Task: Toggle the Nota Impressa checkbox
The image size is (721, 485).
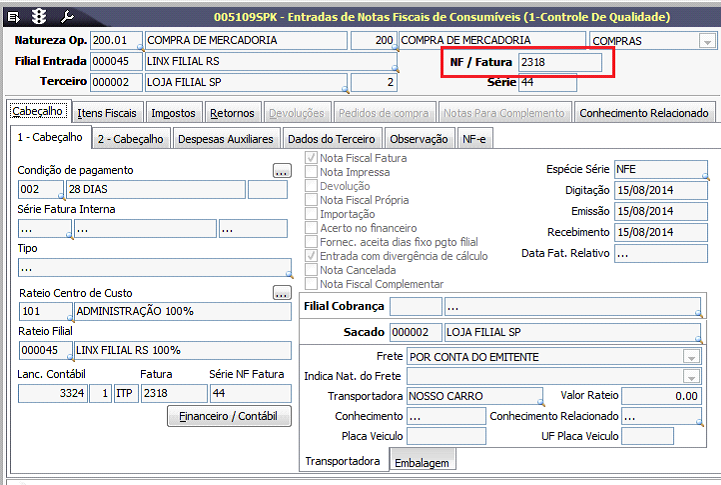Action: tap(312, 172)
